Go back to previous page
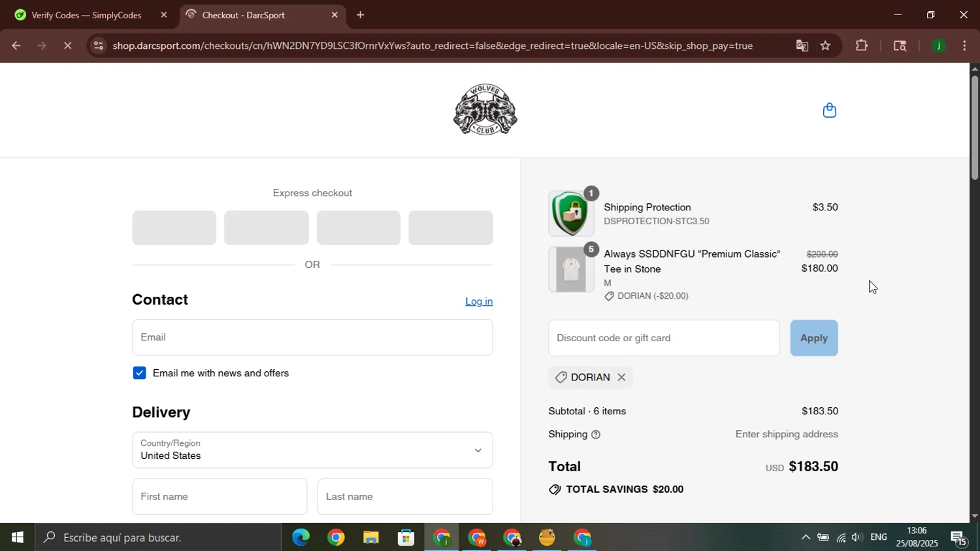This screenshot has height=551, width=980. [x=16, y=46]
